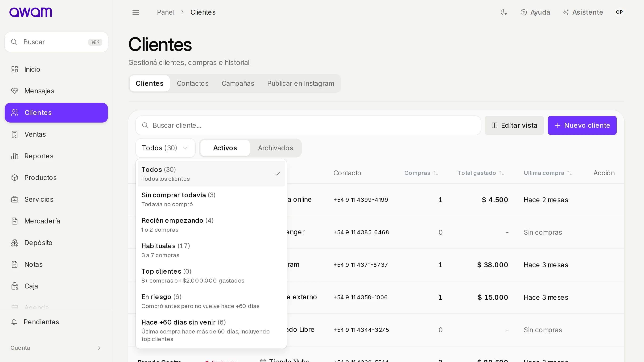The width and height of the screenshot is (644, 362).
Task: Select the Archivados toggle
Action: pos(276,148)
